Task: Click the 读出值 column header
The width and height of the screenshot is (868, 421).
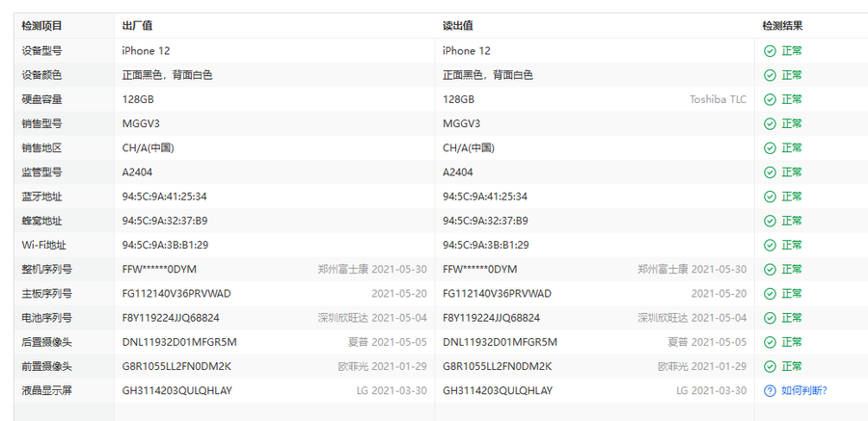Action: [458, 26]
